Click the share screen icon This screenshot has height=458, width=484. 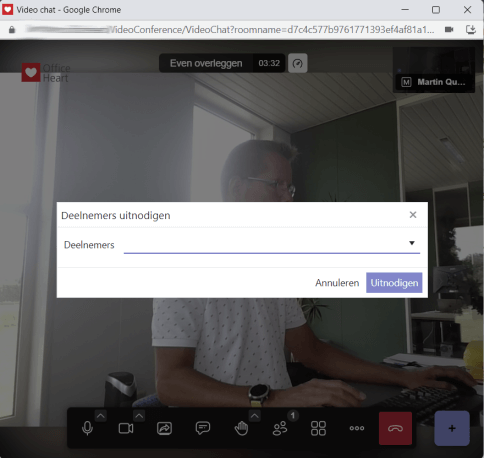point(164,428)
